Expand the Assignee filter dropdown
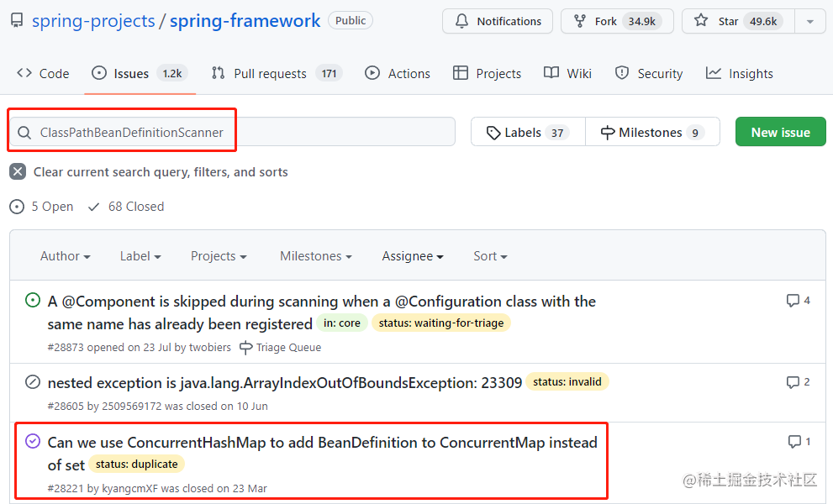Image resolution: width=833 pixels, height=504 pixels. pyautogui.click(x=413, y=256)
